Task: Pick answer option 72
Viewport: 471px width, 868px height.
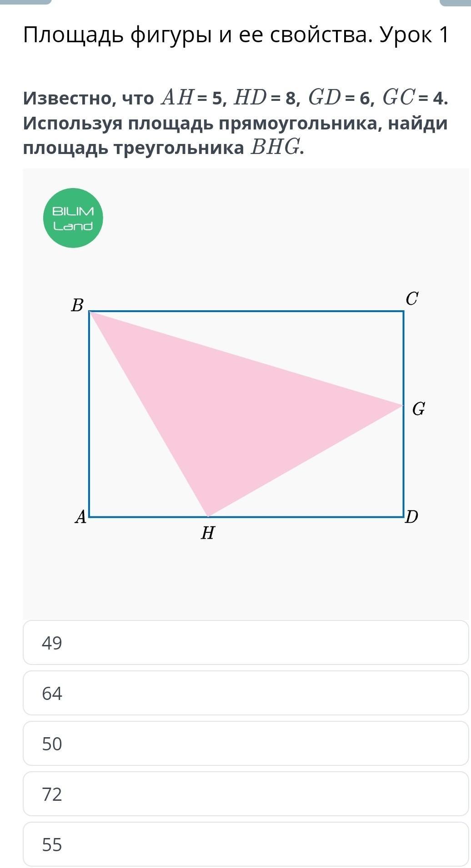Action: pyautogui.click(x=246, y=794)
